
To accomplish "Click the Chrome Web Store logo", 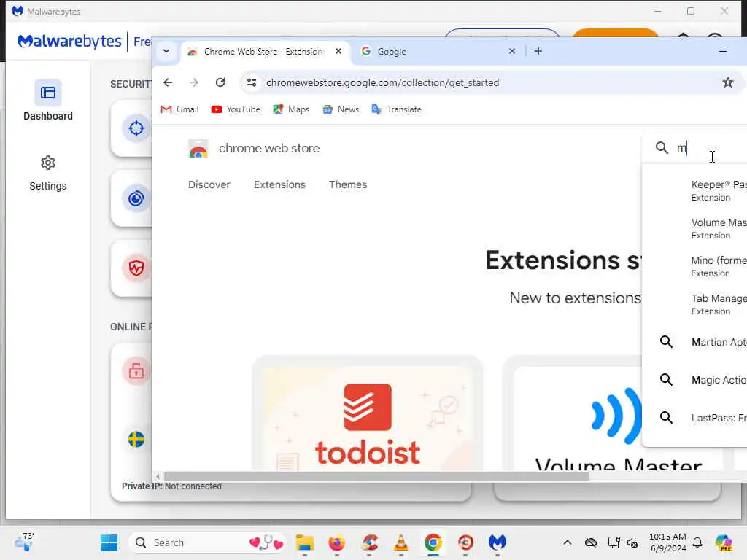I will pyautogui.click(x=198, y=148).
